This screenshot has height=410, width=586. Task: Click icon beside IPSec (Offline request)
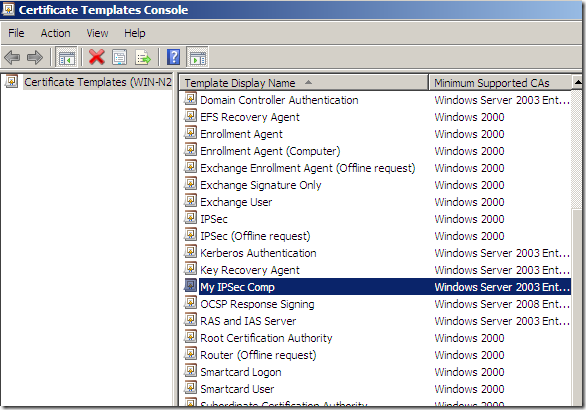(190, 235)
